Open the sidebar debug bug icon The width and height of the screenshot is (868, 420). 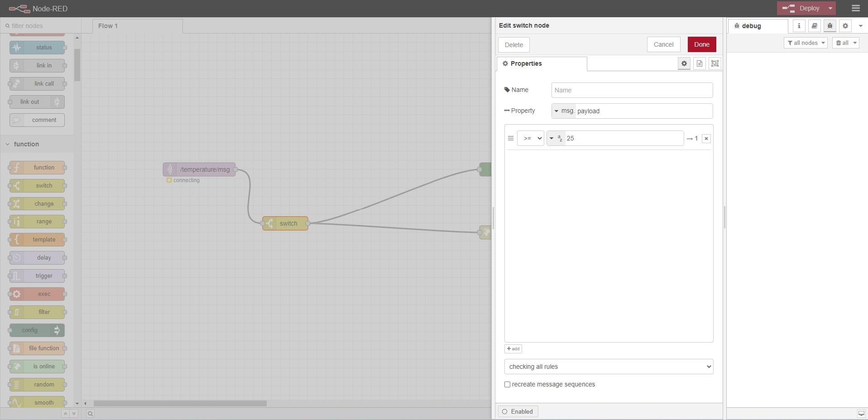coord(830,26)
